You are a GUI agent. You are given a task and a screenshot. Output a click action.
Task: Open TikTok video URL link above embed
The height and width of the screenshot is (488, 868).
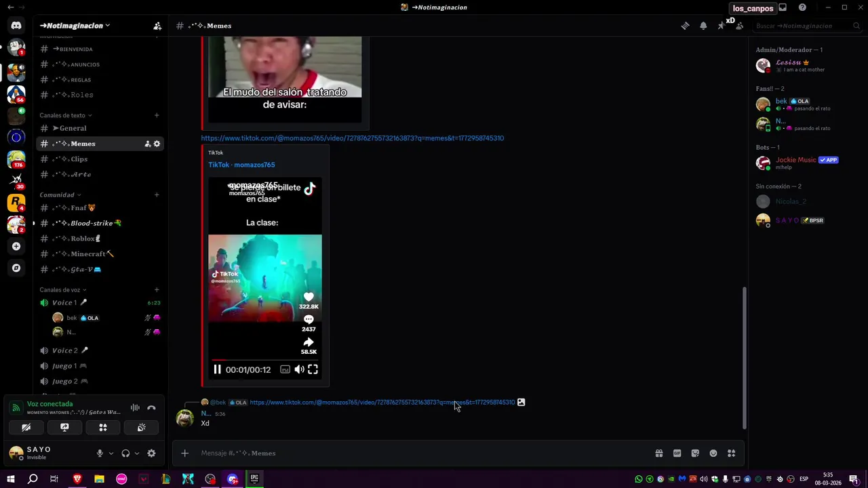tap(352, 138)
